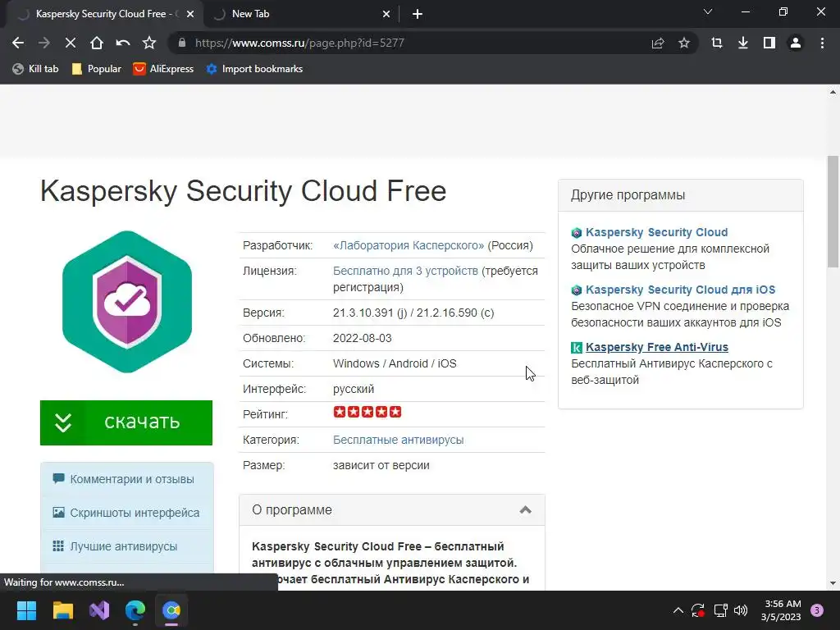This screenshot has width=840, height=630.
Task: Toggle the browser side panel
Action: click(769, 43)
